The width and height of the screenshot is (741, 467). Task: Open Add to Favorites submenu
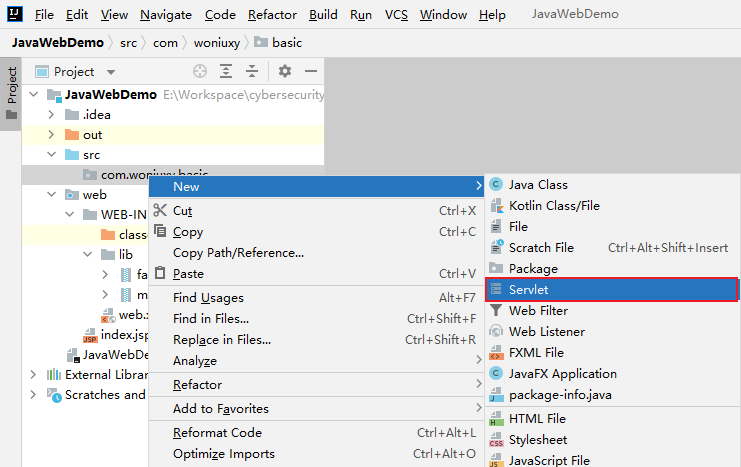[316, 408]
